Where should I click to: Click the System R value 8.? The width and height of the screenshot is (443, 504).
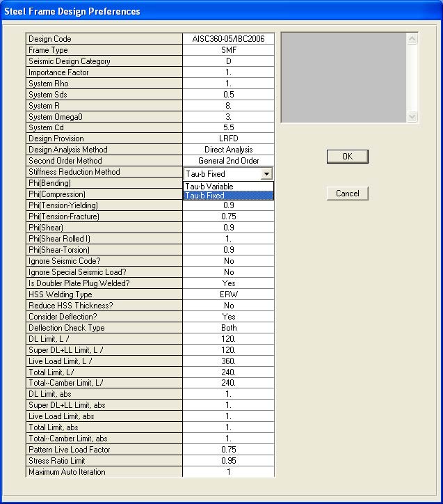tap(228, 106)
